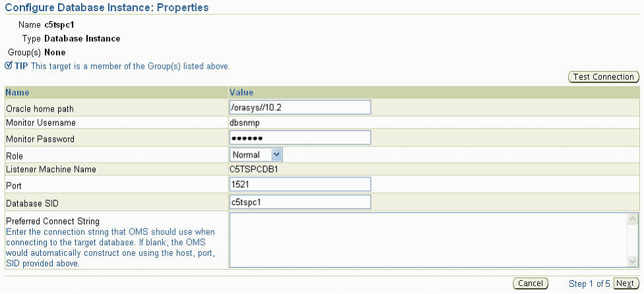Image resolution: width=644 pixels, height=294 pixels.
Task: Go to the Next step
Action: point(624,283)
